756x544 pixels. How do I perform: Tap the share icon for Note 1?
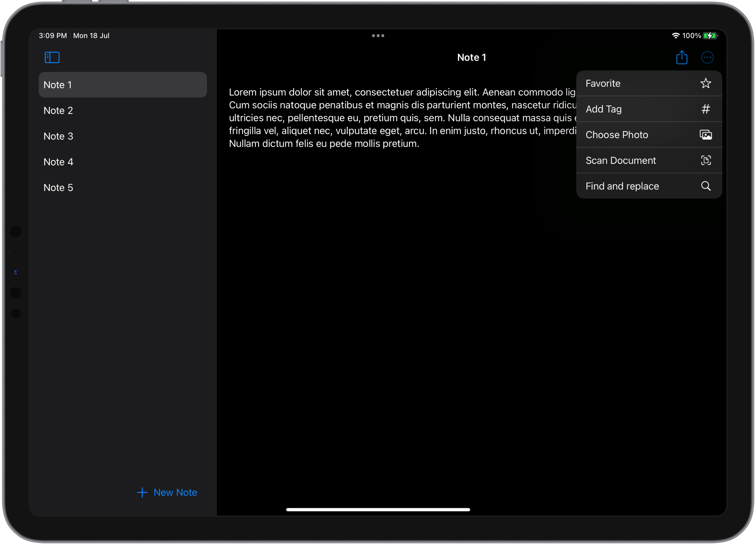[x=682, y=57]
